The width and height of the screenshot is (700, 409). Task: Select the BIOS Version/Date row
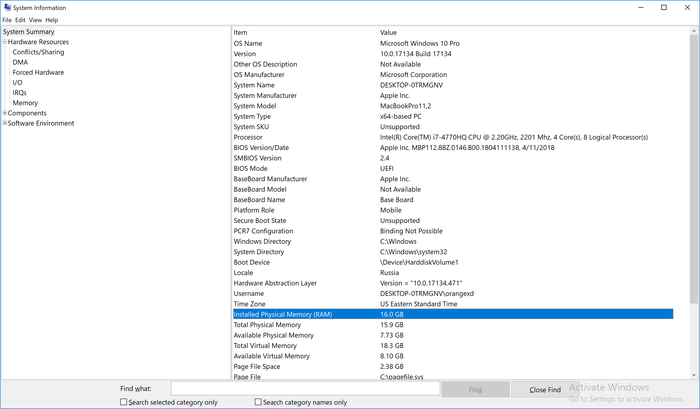tap(453, 148)
